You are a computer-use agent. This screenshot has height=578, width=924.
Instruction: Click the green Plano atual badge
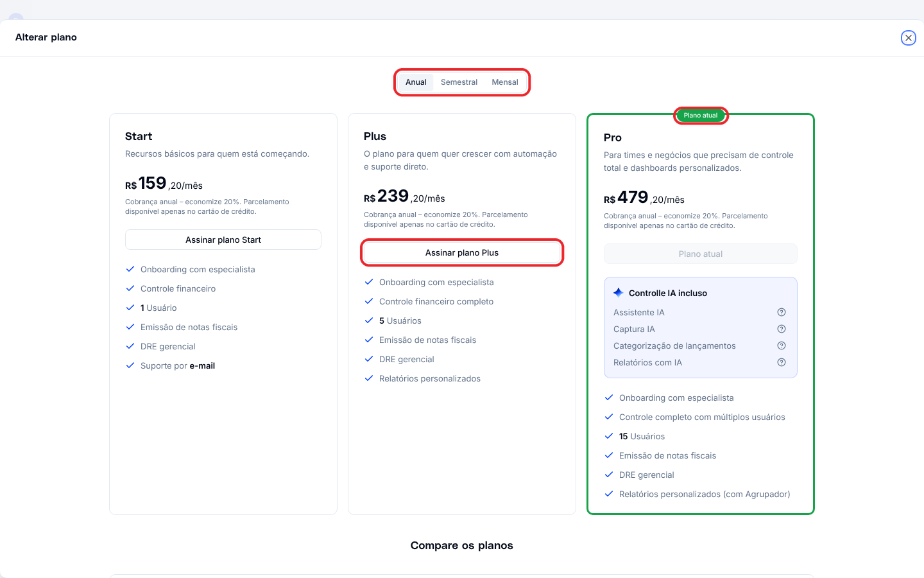tap(701, 116)
